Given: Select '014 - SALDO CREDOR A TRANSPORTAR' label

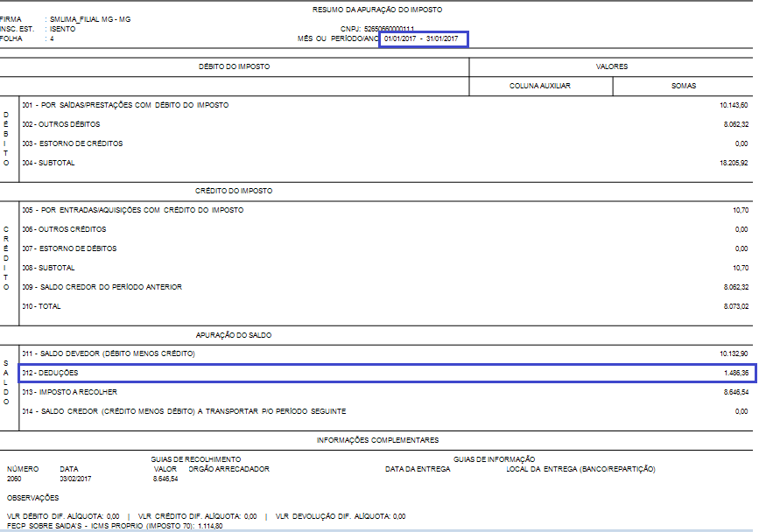Looking at the screenshot, I should (x=184, y=411).
